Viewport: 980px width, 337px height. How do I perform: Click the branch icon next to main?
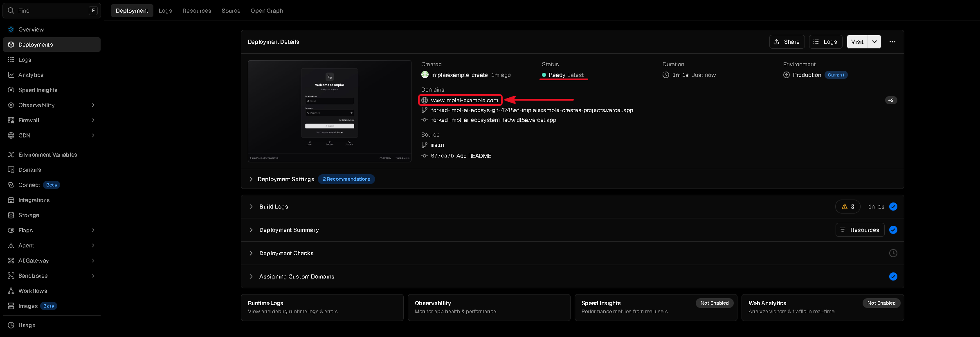425,145
